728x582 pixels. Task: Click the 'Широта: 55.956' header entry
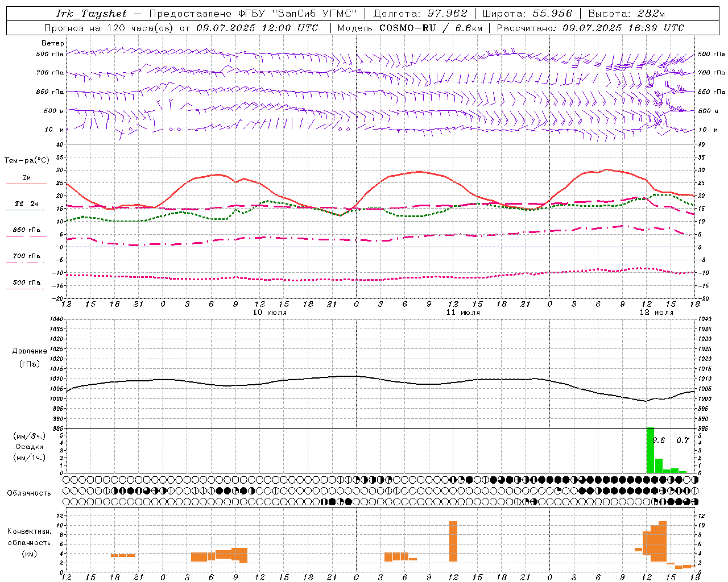pos(527,14)
